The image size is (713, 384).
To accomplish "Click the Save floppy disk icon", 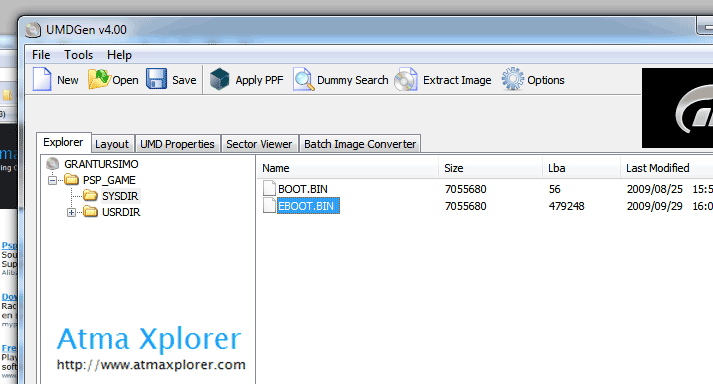I will (x=156, y=79).
